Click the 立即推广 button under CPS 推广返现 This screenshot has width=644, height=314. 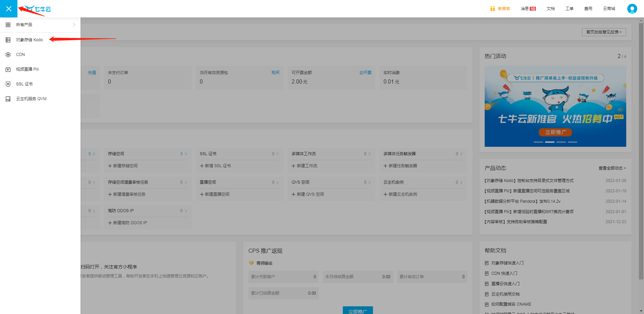coord(358,310)
